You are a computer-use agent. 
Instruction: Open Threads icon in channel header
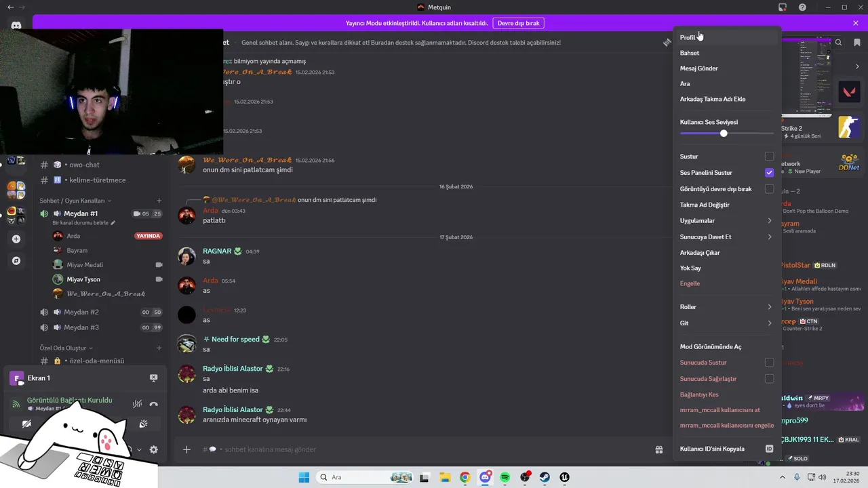(667, 42)
